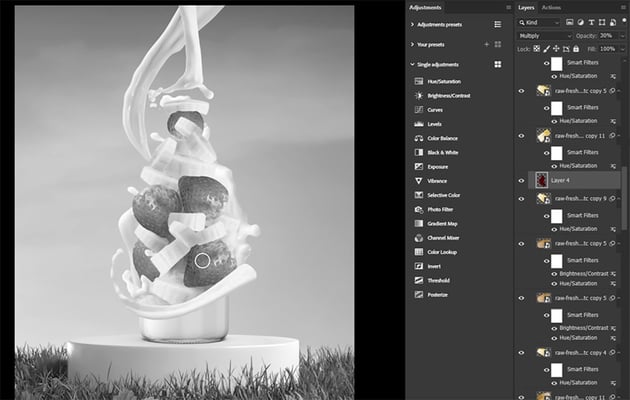Open the Kind filter type dropdown
The height and width of the screenshot is (400, 630).
(x=538, y=22)
